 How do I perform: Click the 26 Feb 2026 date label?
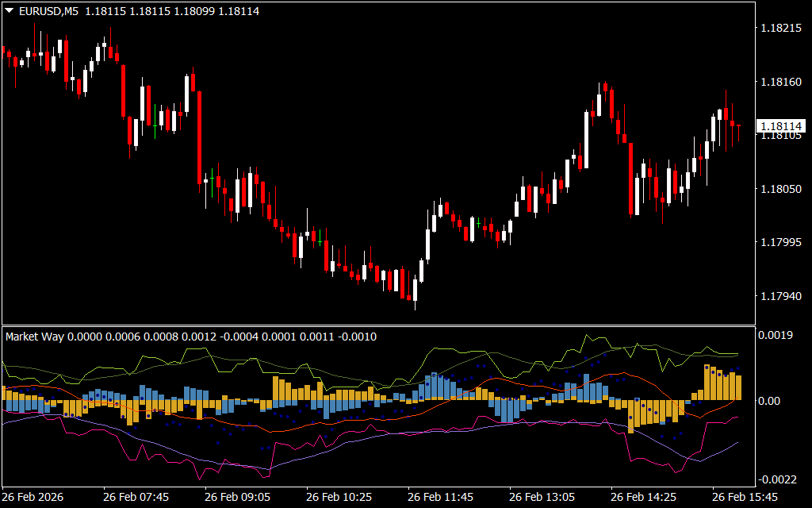tap(34, 497)
